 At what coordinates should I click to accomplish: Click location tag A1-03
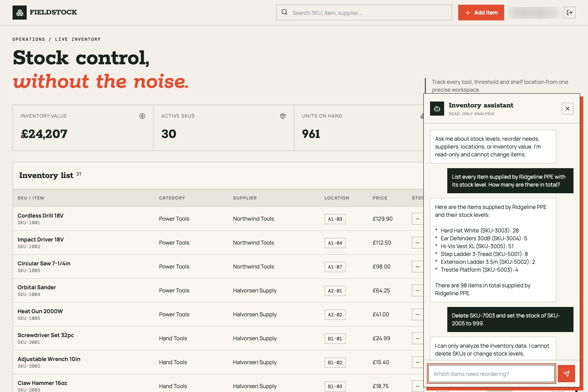(x=335, y=219)
